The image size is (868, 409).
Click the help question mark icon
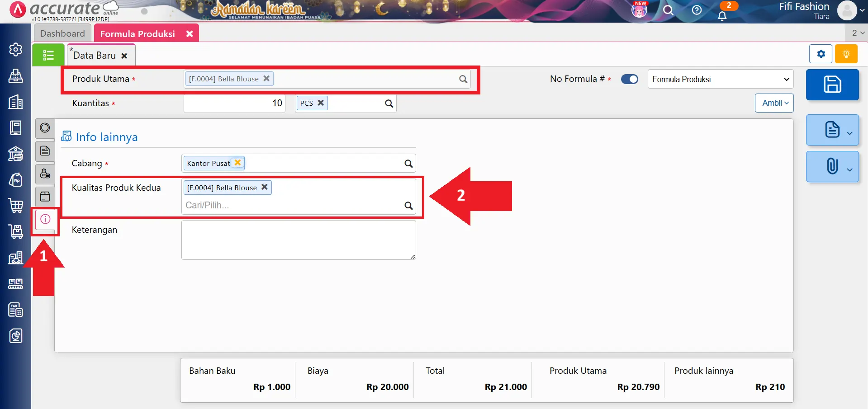(697, 10)
